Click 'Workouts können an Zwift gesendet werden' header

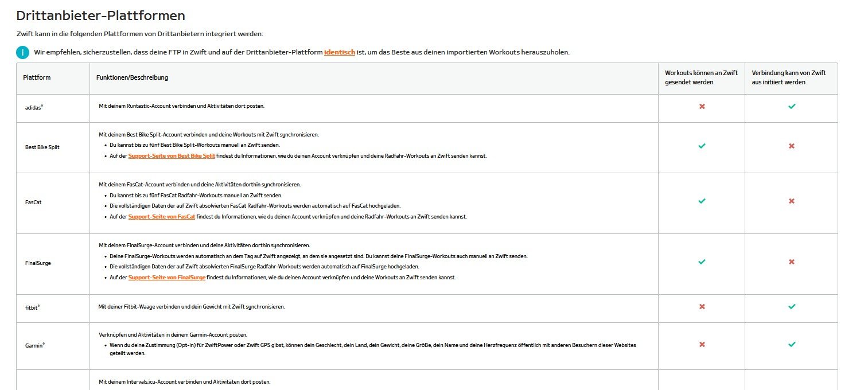(701, 78)
